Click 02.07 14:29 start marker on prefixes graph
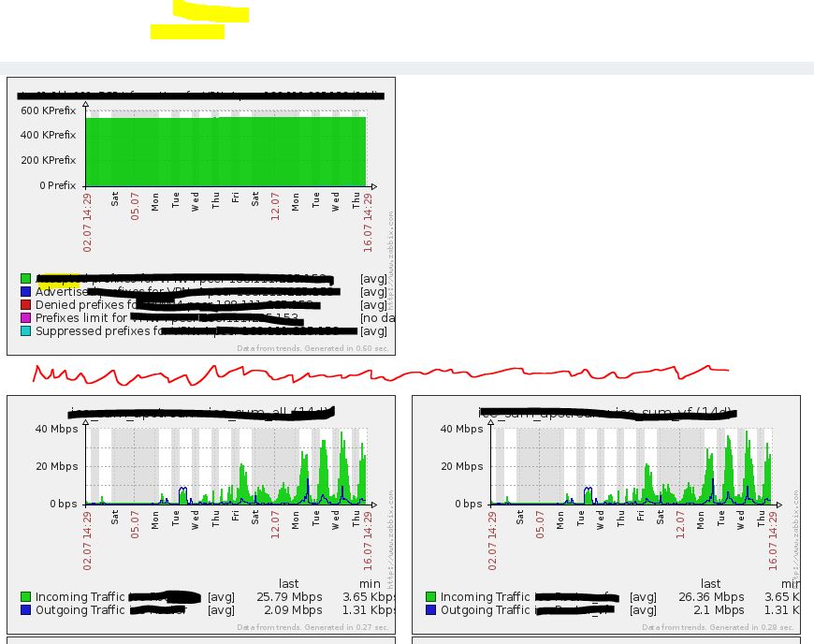This screenshot has width=814, height=644. pyautogui.click(x=87, y=223)
